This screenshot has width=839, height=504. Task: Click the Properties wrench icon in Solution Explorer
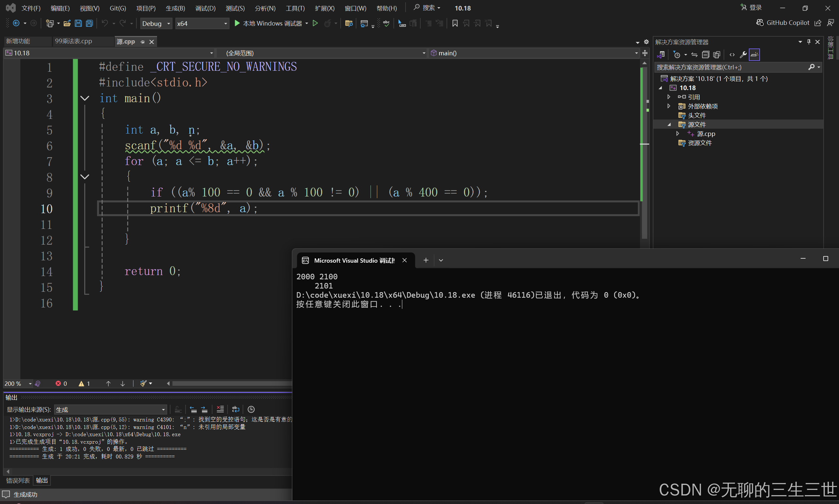click(x=743, y=55)
